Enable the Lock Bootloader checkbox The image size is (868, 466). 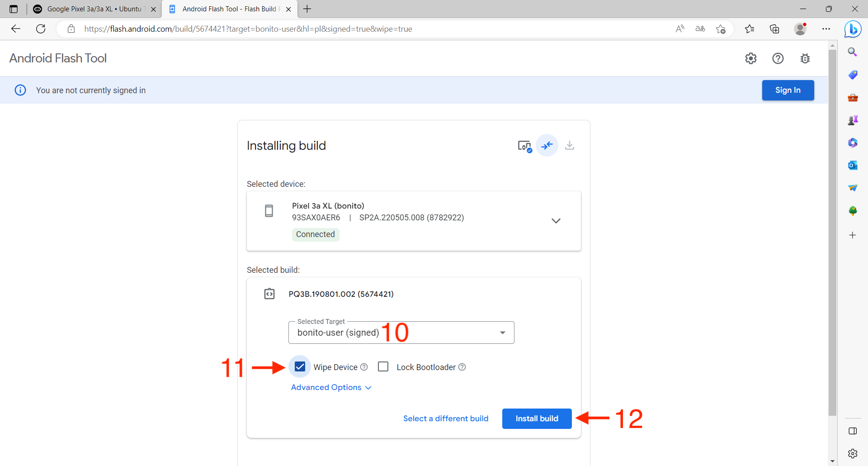coord(383,367)
